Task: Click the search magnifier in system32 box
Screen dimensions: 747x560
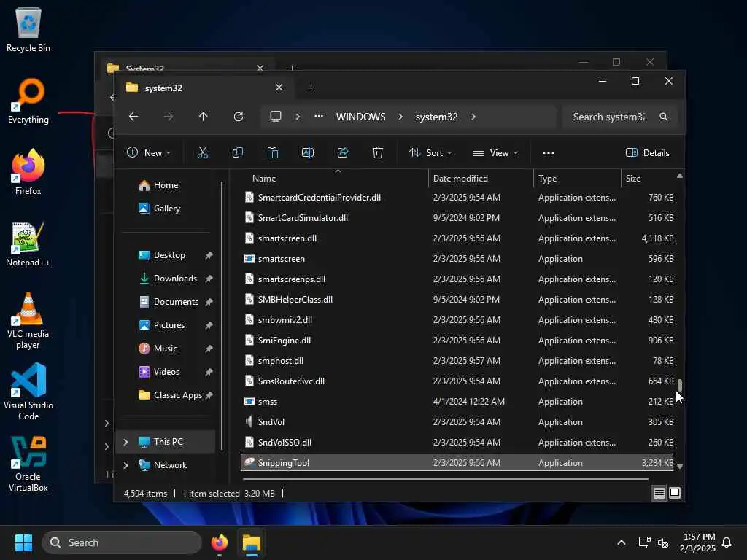Action: tap(663, 117)
